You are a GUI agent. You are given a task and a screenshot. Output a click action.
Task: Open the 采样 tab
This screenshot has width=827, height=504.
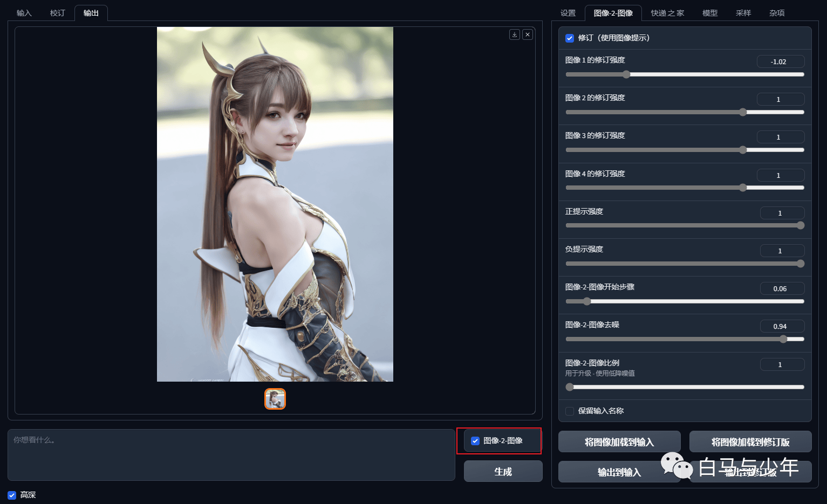coord(743,13)
